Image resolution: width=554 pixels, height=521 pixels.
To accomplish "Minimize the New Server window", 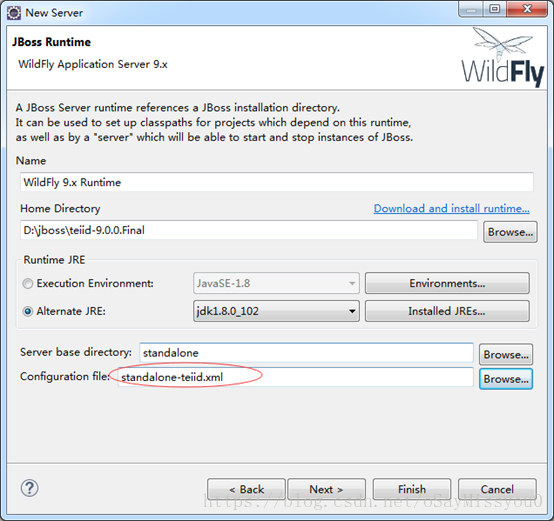I will pyautogui.click(x=471, y=9).
